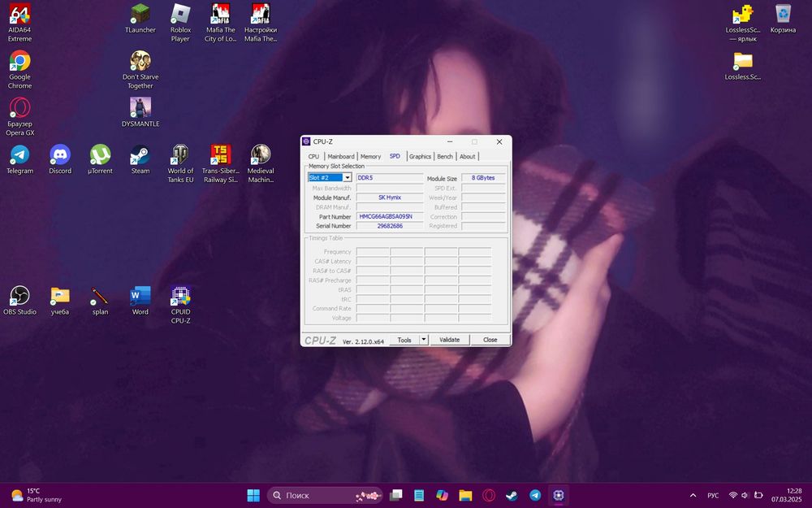812x508 pixels.
Task: Switch to the Mainboard tab in CPU-Z
Action: point(341,157)
